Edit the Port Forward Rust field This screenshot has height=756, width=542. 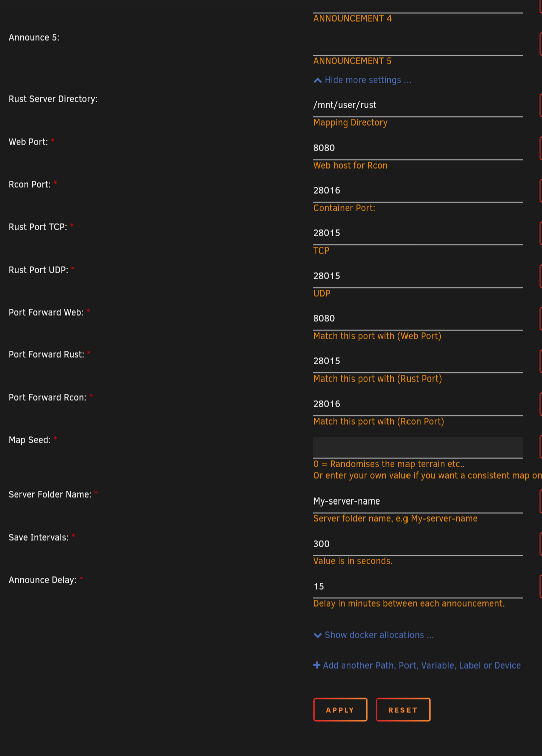pyautogui.click(x=418, y=361)
